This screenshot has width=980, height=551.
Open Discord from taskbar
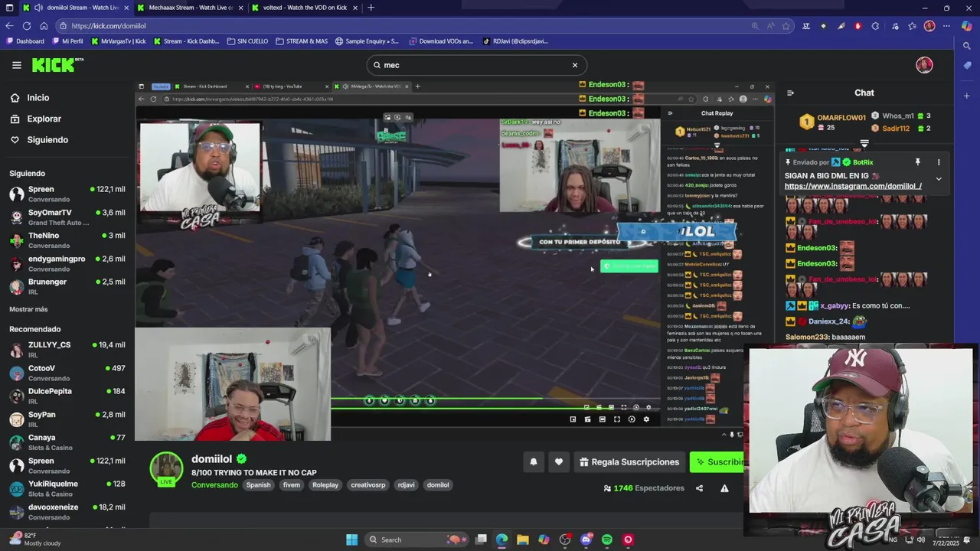(586, 540)
